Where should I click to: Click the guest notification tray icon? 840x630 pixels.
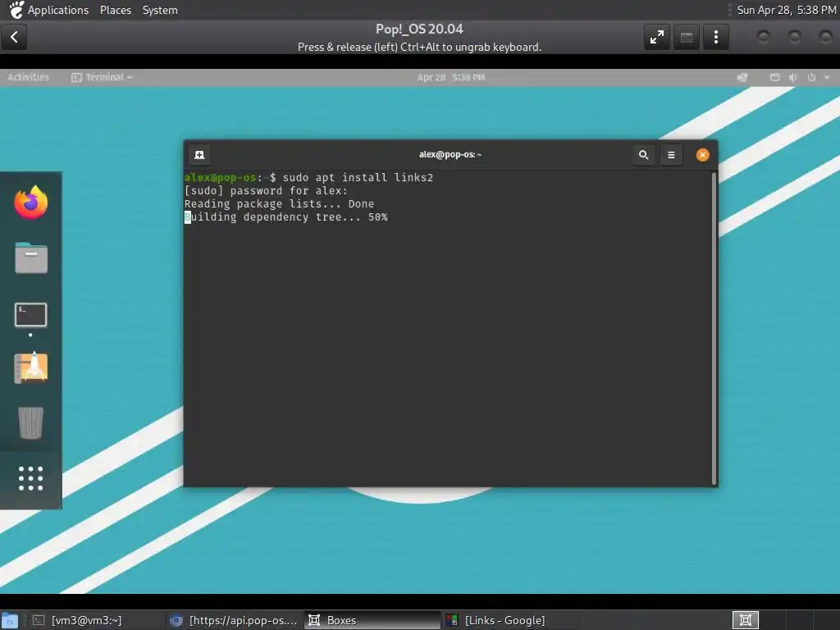pyautogui.click(x=742, y=77)
